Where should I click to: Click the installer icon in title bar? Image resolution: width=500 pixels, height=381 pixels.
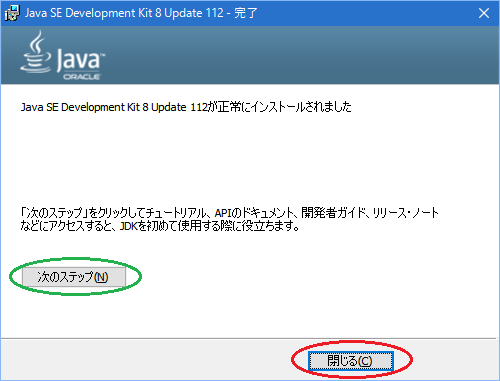pyautogui.click(x=13, y=13)
